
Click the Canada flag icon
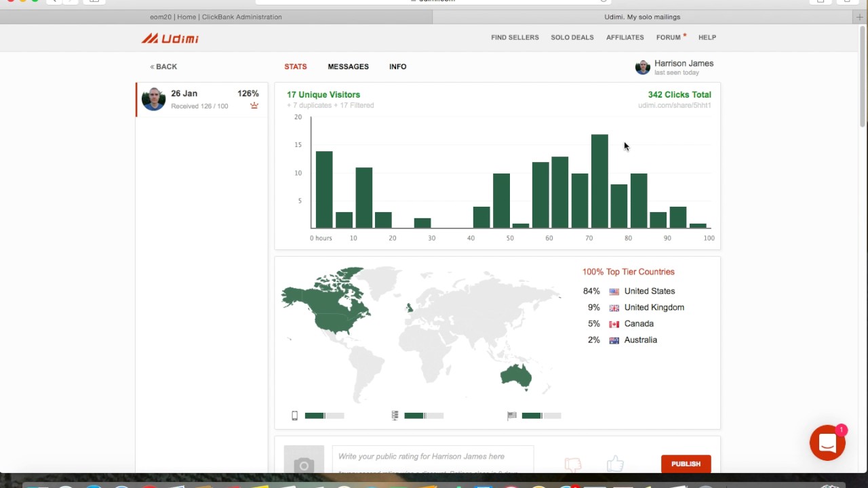pyautogui.click(x=614, y=324)
